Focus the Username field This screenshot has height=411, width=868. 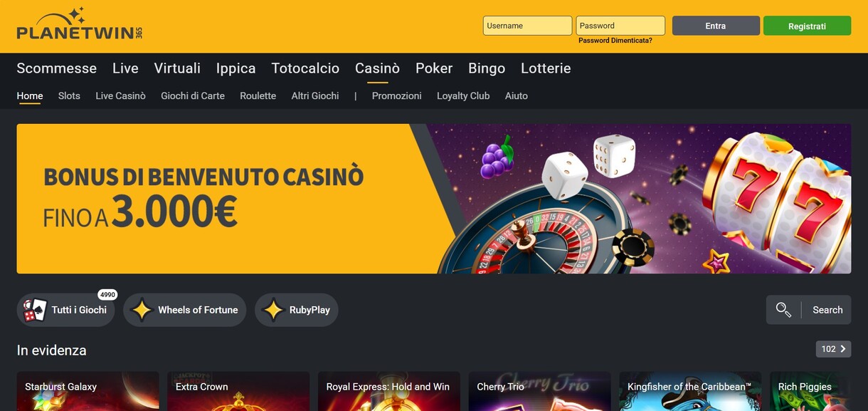527,26
